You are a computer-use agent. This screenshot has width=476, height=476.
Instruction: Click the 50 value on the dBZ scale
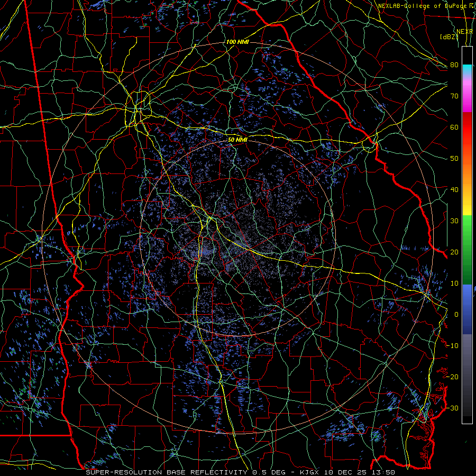(454, 159)
